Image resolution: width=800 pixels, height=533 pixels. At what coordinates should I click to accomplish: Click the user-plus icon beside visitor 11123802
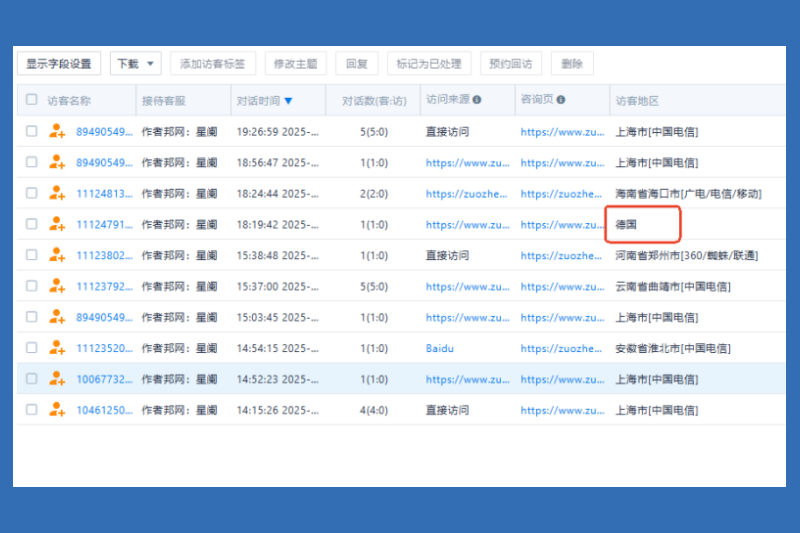coord(57,255)
